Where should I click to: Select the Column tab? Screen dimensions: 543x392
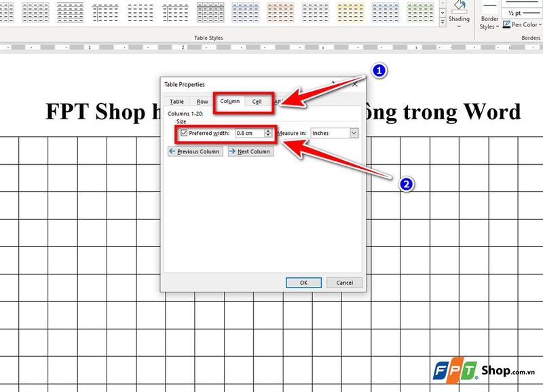tap(229, 101)
